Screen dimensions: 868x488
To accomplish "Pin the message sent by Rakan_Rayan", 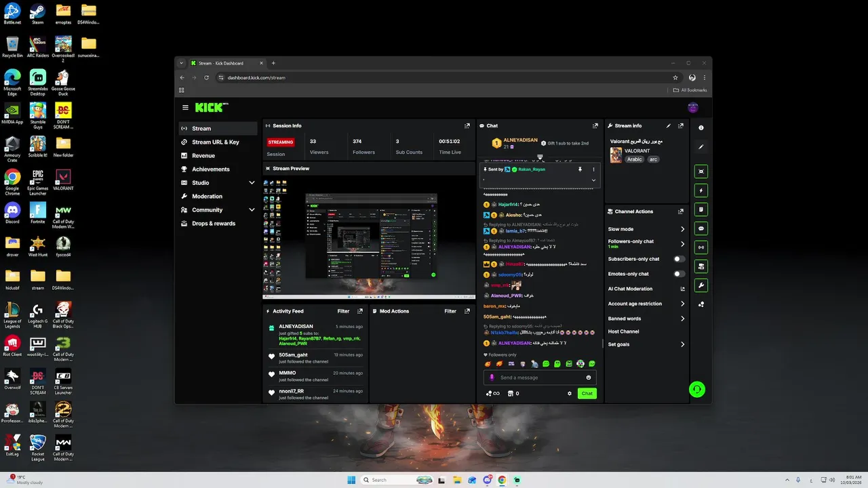I will pyautogui.click(x=580, y=169).
